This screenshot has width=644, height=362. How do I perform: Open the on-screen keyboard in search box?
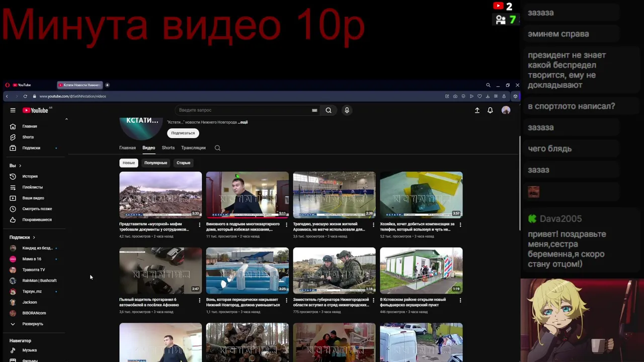pos(314,110)
